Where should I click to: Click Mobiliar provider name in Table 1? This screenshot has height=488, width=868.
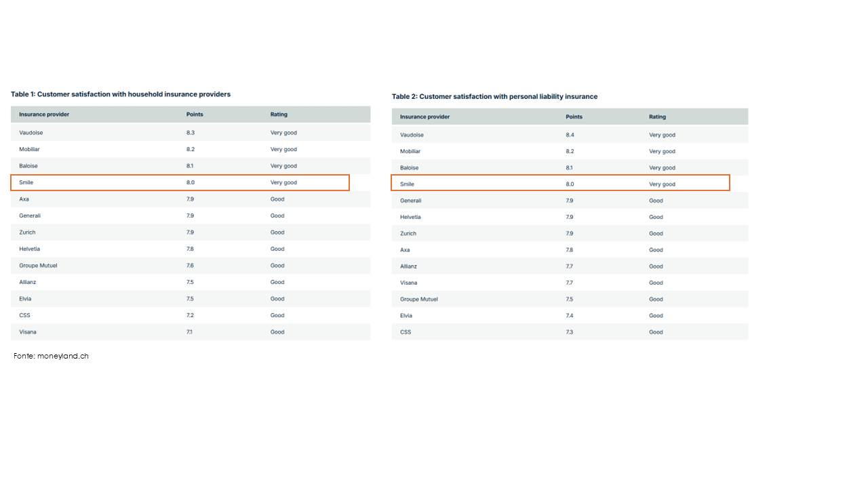pyautogui.click(x=29, y=149)
